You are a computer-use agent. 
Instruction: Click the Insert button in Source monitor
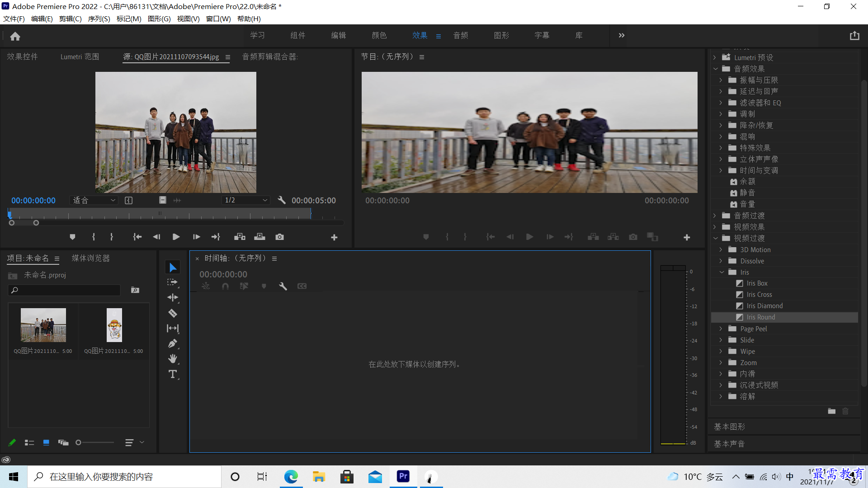(240, 237)
